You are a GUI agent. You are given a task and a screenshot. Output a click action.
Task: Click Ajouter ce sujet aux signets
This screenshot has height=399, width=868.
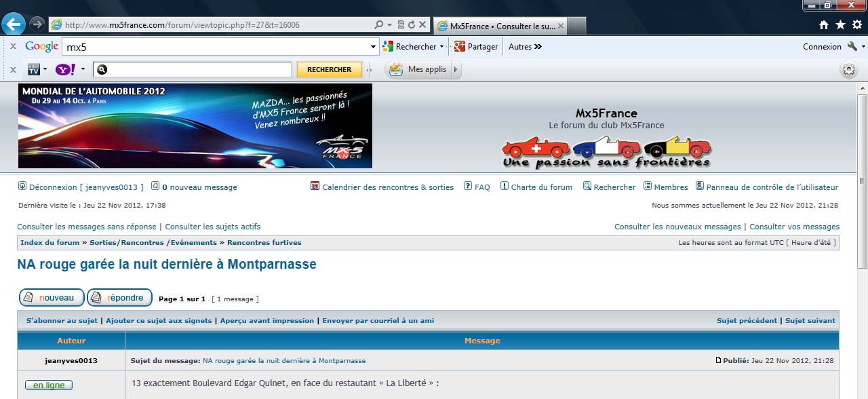[x=159, y=320]
